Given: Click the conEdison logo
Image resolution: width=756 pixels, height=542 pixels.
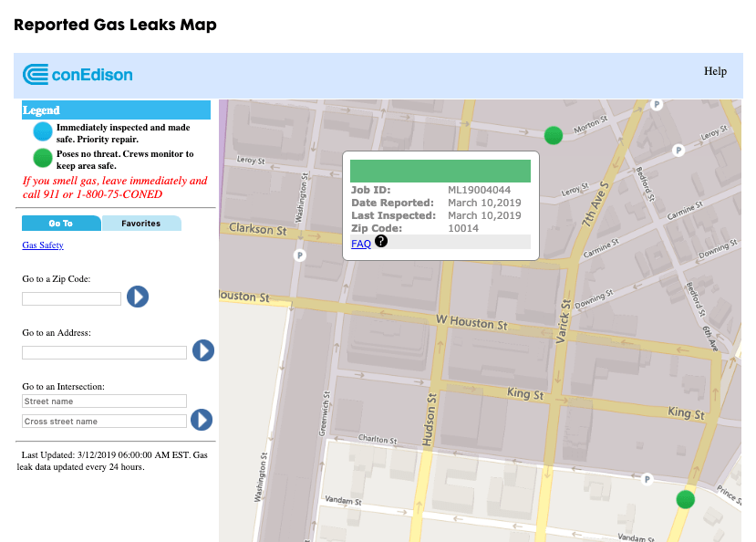Looking at the screenshot, I should click(x=78, y=75).
